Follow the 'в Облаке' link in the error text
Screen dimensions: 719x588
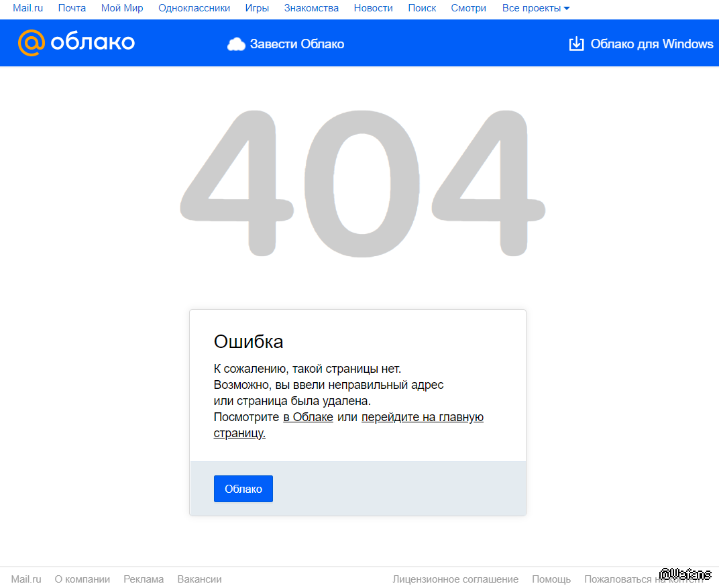click(x=308, y=417)
